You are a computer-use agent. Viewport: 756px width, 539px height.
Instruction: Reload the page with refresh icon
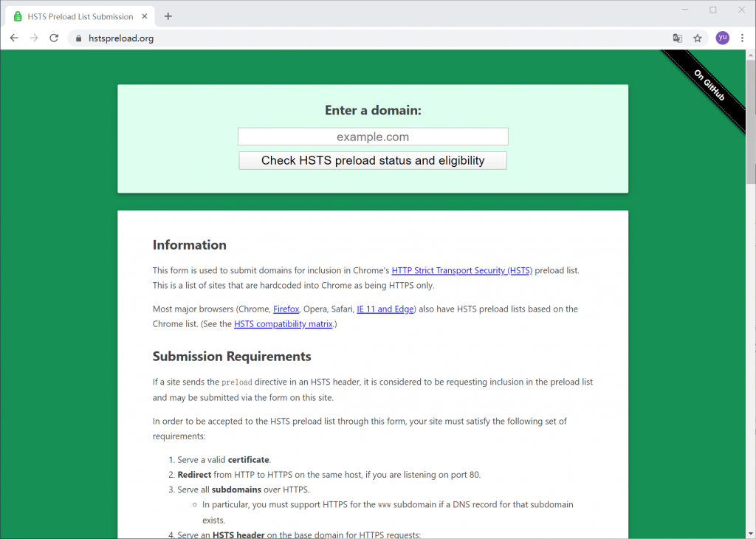(x=54, y=38)
